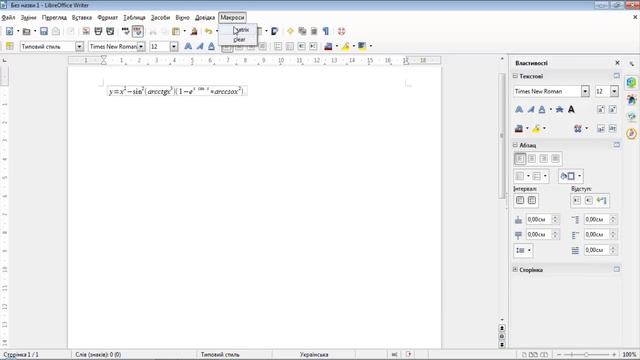Toggle Underline in the formatting toolbar

[211, 47]
